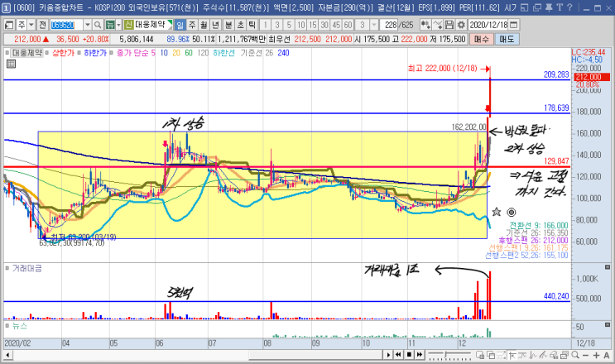
Task: Click the T font icon in title bar
Action: tap(560, 7)
